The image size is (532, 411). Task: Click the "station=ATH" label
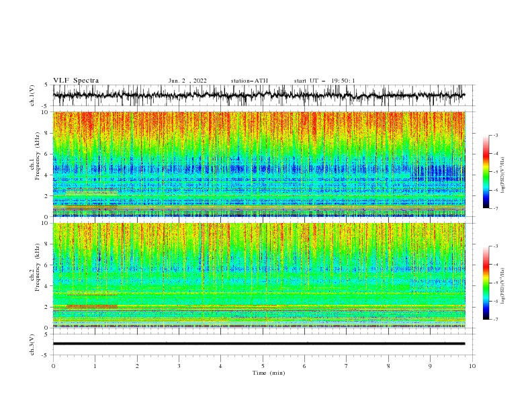point(249,81)
